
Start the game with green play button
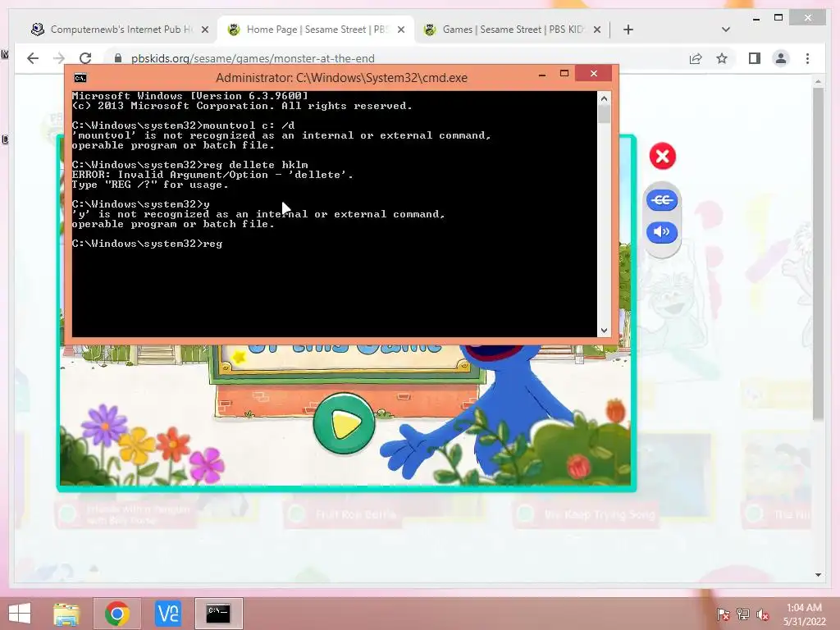[344, 423]
